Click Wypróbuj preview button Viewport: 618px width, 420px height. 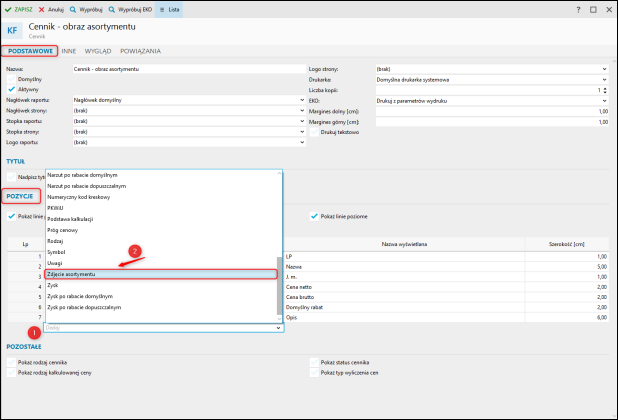point(86,9)
